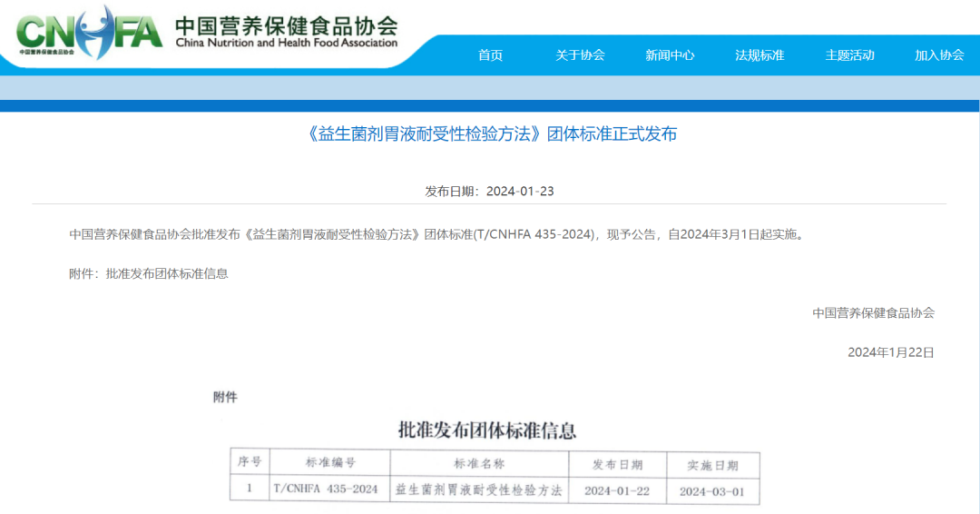Click the 2024年1月22日 signature date
The image size is (980, 514).
[890, 352]
